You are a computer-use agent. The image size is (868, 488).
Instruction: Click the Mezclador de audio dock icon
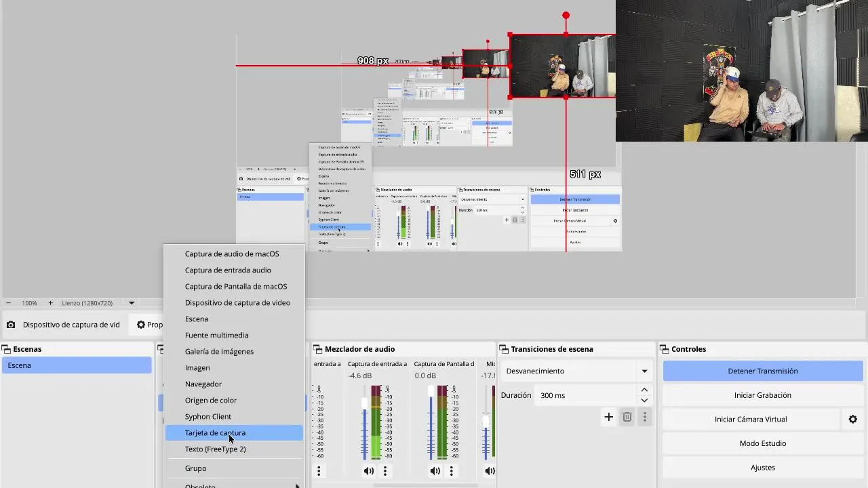click(x=317, y=349)
